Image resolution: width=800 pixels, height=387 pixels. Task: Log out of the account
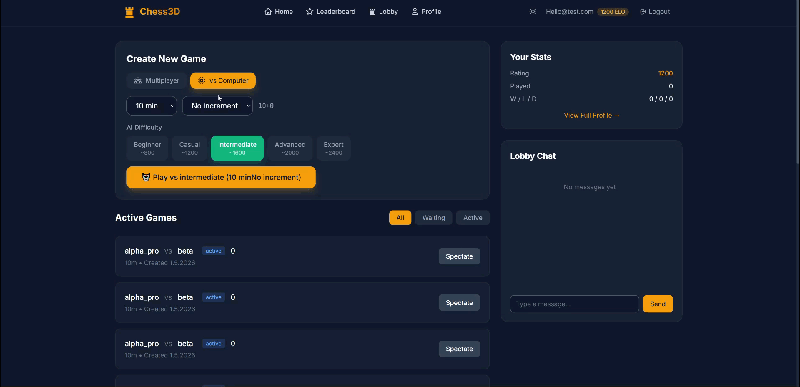655,12
